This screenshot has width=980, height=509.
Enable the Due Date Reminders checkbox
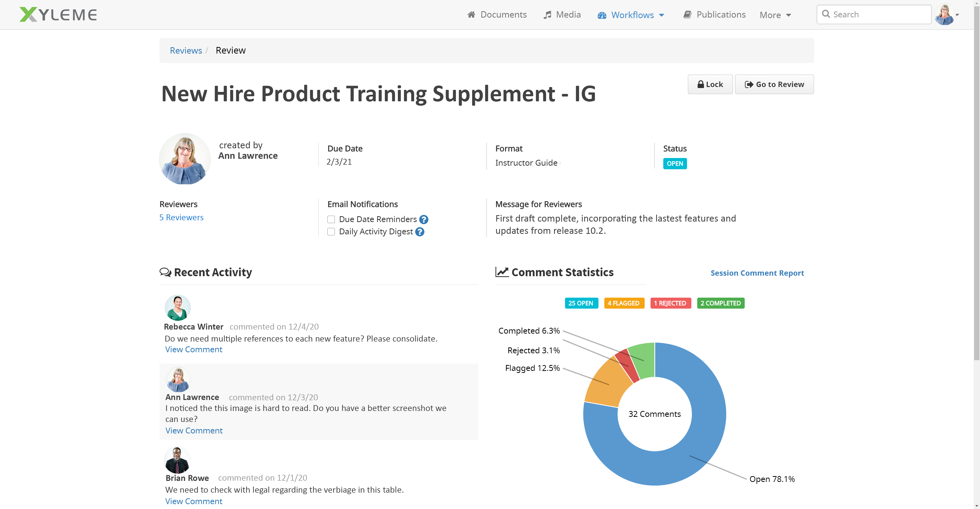(x=331, y=220)
